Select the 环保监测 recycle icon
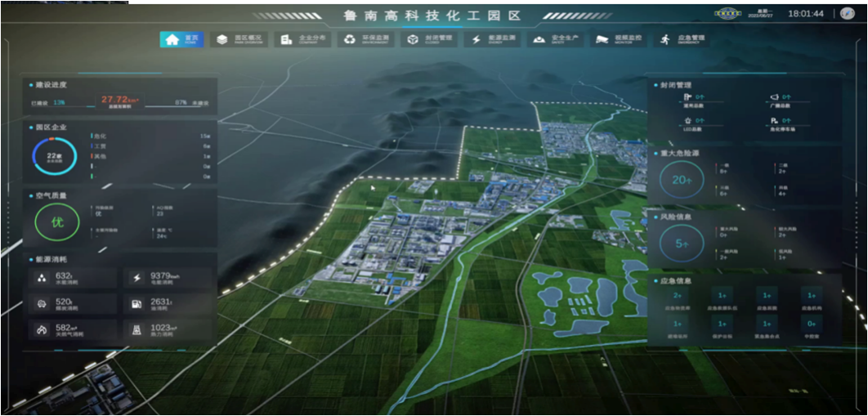 [351, 39]
